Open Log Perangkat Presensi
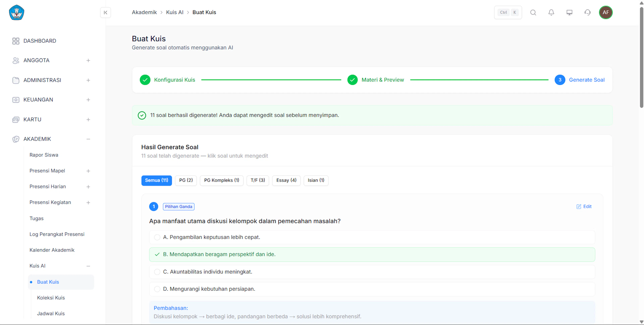The width and height of the screenshot is (644, 325). point(57,234)
